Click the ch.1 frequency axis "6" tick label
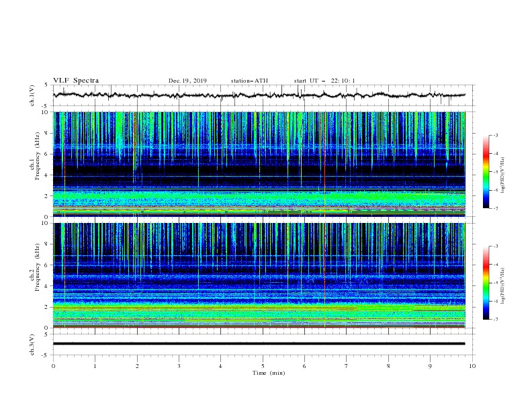 pyautogui.click(x=48, y=154)
